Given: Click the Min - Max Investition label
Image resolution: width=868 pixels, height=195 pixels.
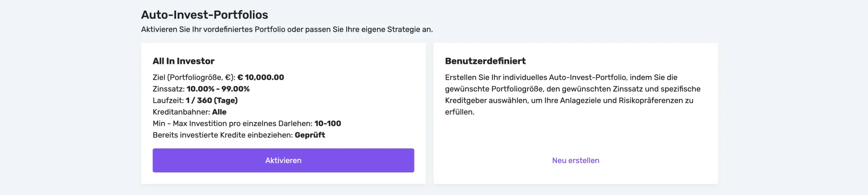Looking at the screenshot, I should point(232,123).
